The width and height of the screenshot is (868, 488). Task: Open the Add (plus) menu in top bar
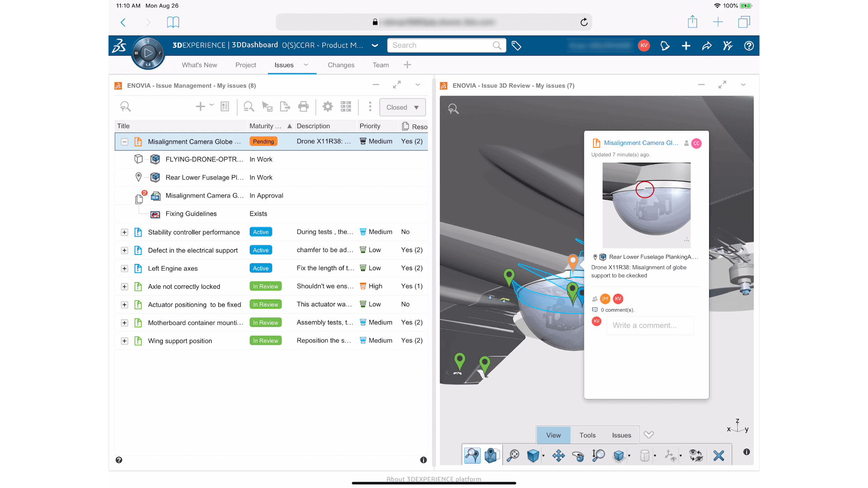[686, 46]
